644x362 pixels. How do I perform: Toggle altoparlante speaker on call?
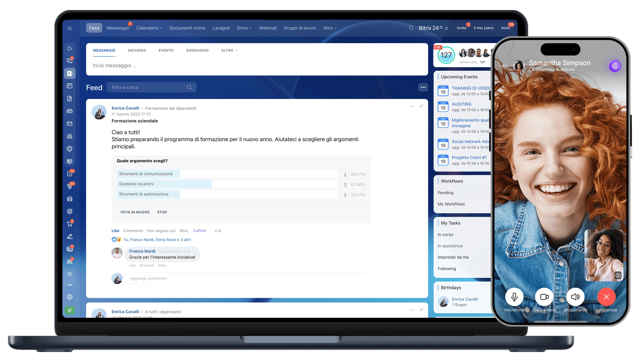click(575, 297)
